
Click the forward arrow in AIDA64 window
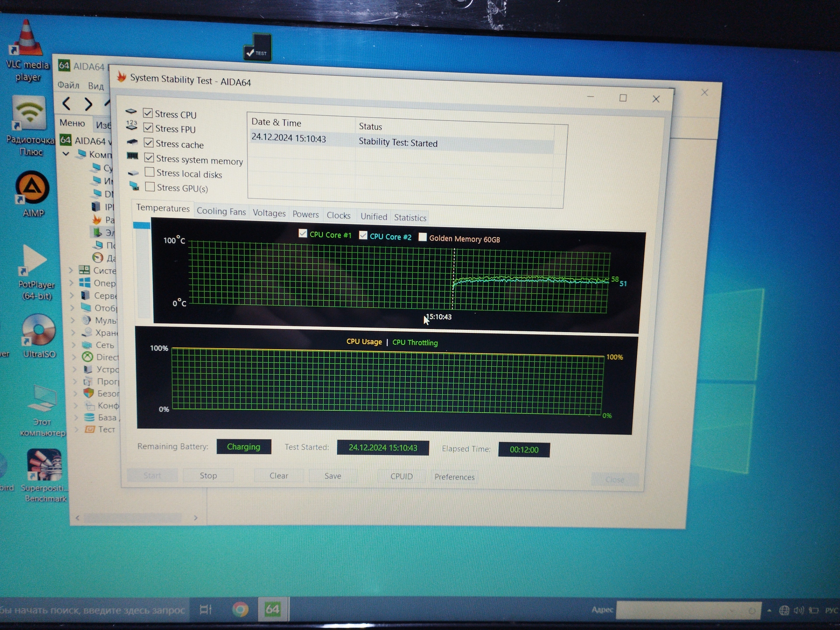click(x=88, y=104)
